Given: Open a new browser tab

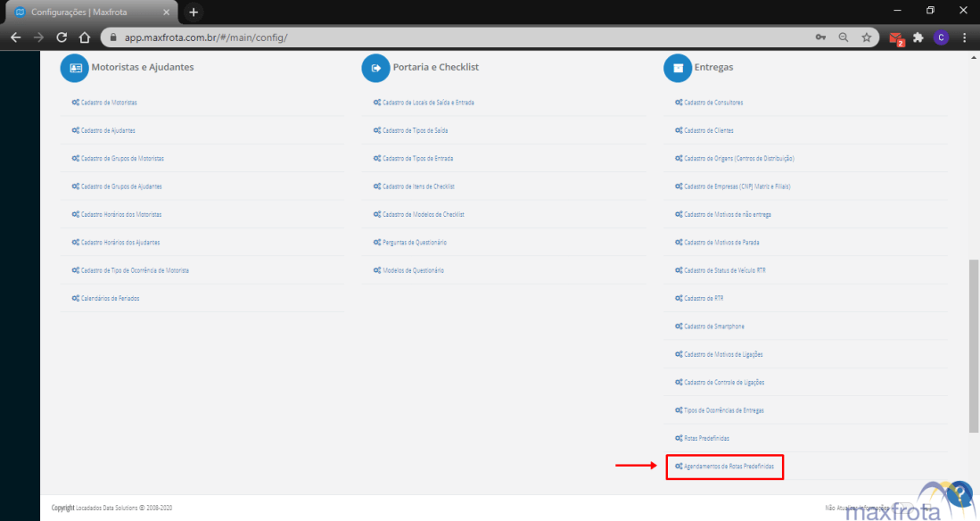Looking at the screenshot, I should click(x=194, y=12).
